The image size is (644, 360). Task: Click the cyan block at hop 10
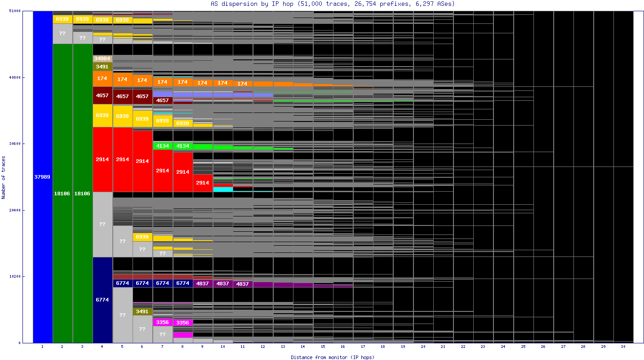(x=222, y=189)
